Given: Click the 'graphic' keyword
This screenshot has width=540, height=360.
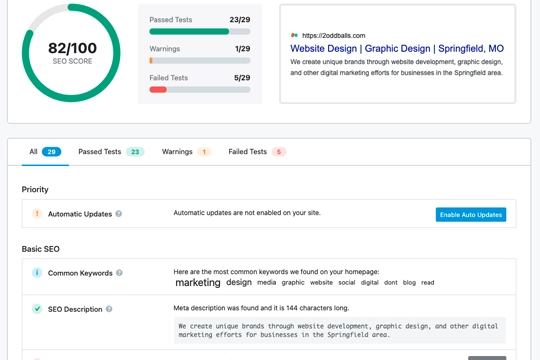Looking at the screenshot, I should [293, 282].
